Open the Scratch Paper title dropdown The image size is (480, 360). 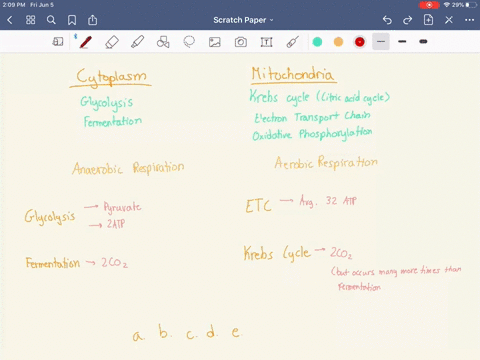coord(243,20)
